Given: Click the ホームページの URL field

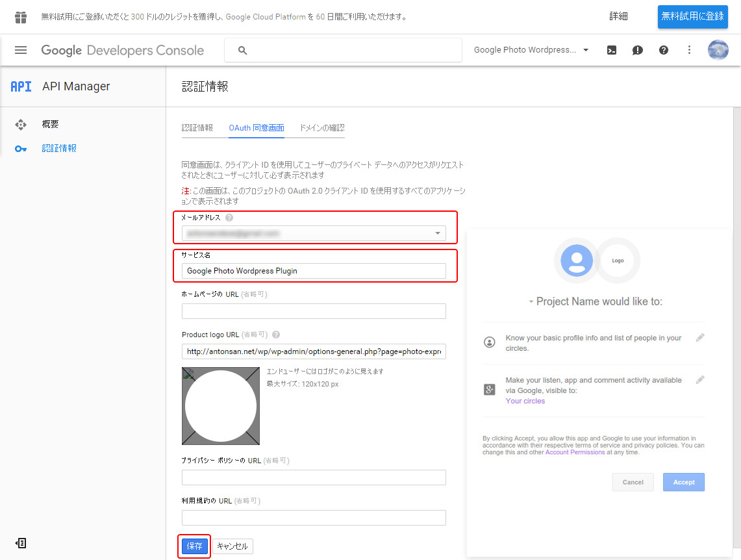Looking at the screenshot, I should point(314,311).
